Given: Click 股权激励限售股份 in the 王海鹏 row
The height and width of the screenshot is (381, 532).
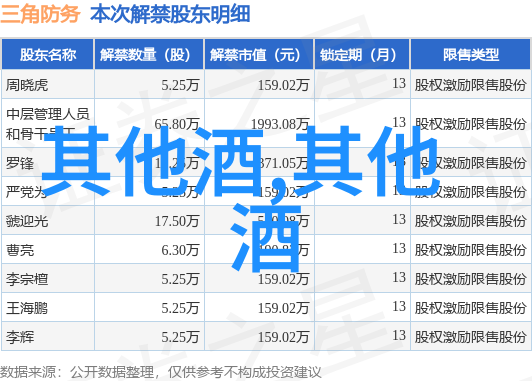Looking at the screenshot, I should coord(470,308).
